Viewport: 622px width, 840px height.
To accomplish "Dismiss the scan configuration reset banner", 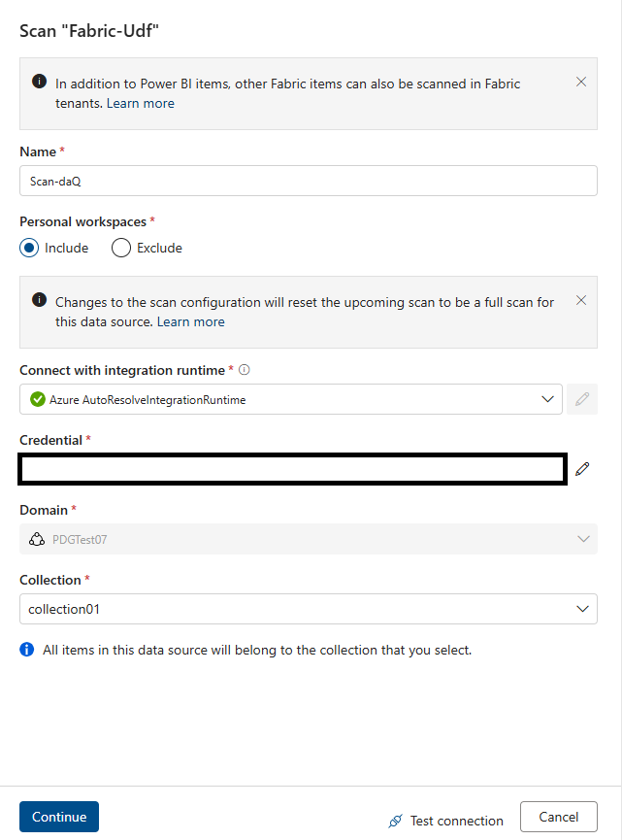I will (x=581, y=300).
